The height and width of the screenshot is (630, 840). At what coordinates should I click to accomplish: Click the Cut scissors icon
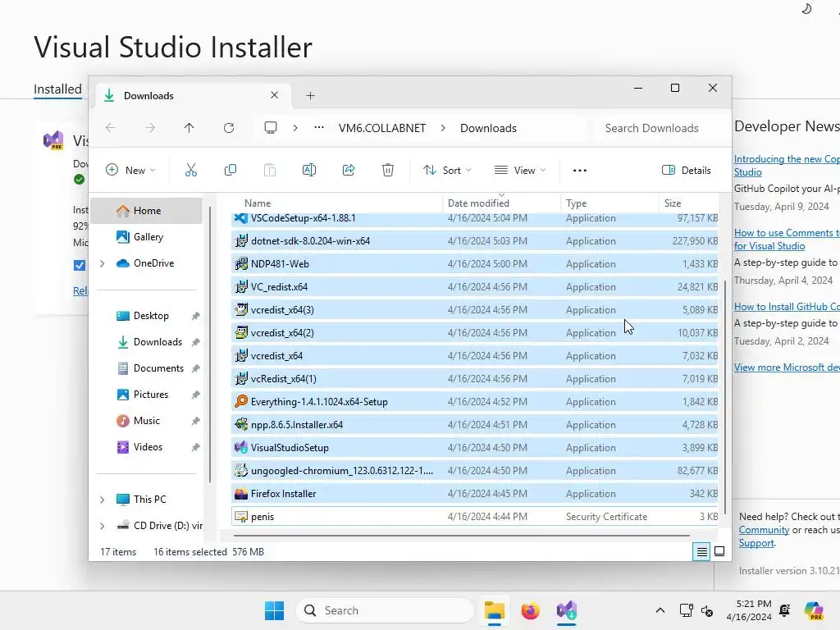[190, 171]
